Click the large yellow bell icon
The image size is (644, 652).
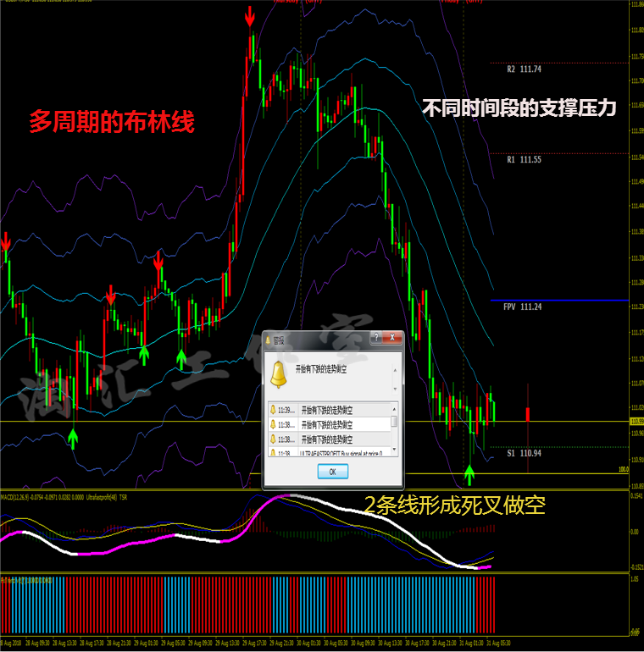[278, 374]
